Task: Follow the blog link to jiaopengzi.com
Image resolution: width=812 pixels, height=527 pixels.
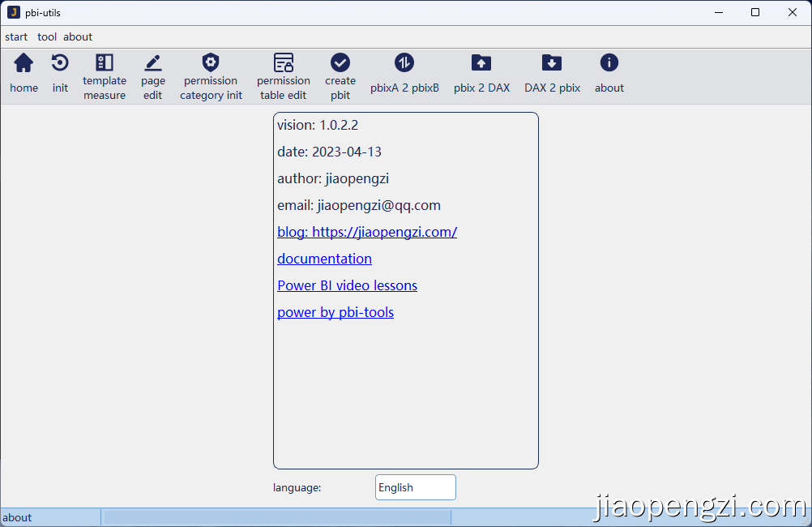Action: point(367,232)
